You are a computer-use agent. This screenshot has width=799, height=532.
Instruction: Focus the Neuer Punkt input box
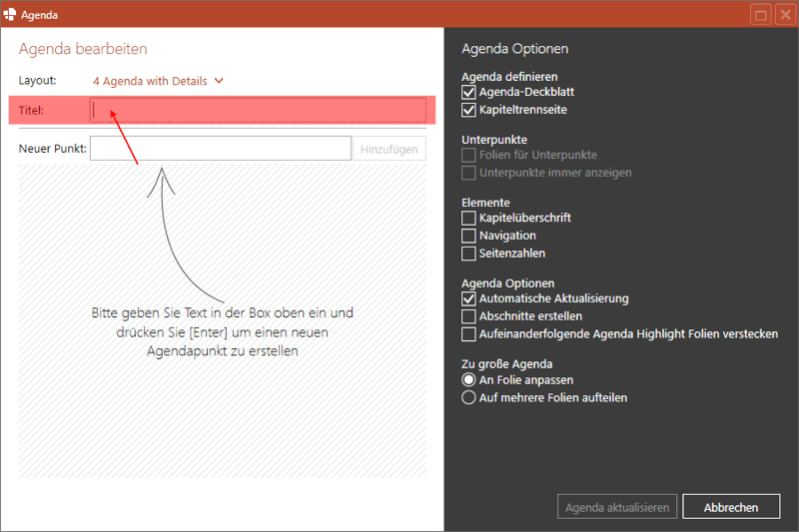pyautogui.click(x=219, y=149)
